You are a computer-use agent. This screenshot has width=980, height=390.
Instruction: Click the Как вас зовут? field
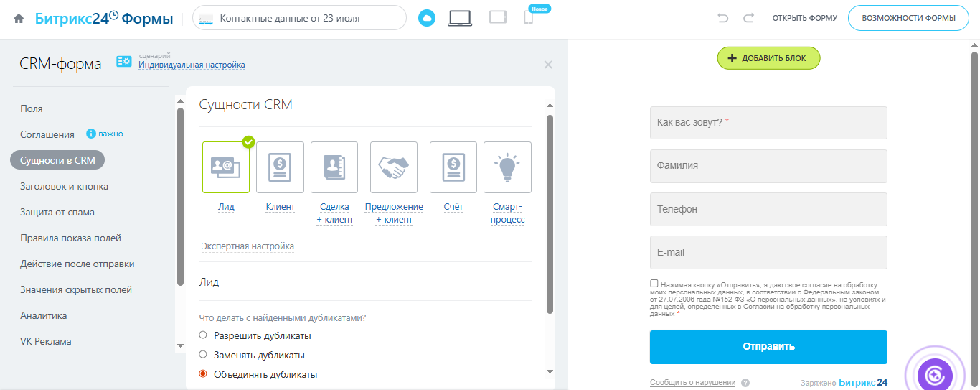tap(768, 123)
